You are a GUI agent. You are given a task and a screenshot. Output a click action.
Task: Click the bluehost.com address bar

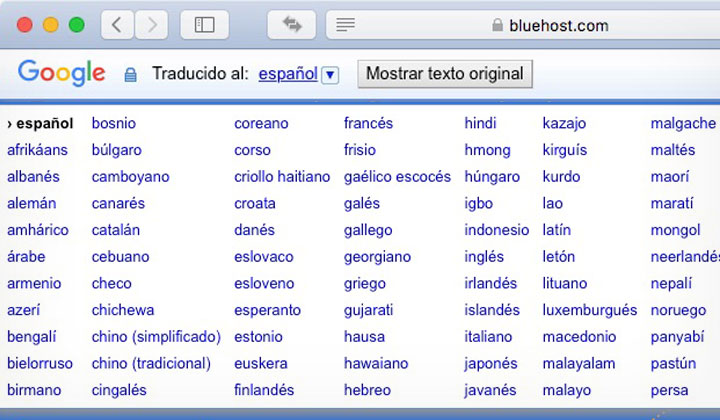[523, 25]
